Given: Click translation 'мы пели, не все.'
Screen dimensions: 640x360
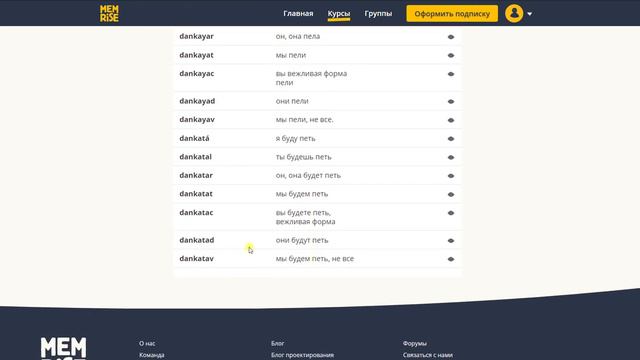Looking at the screenshot, I should pyautogui.click(x=304, y=120).
